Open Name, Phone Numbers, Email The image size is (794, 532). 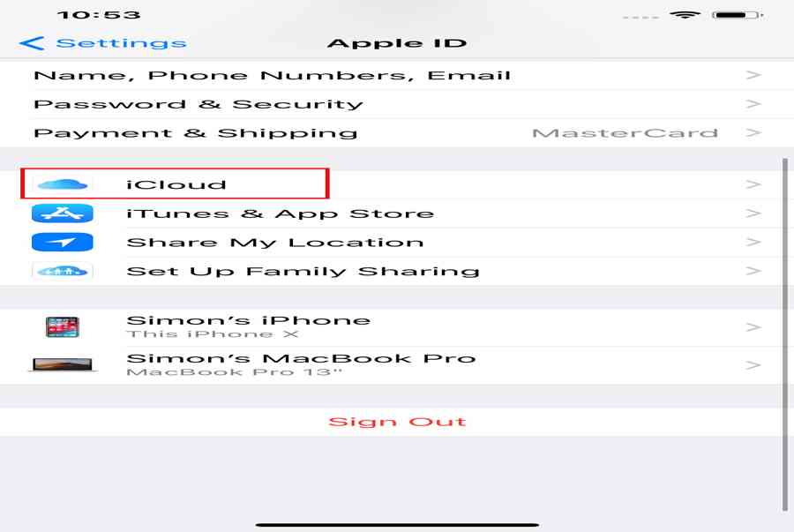coord(397,75)
